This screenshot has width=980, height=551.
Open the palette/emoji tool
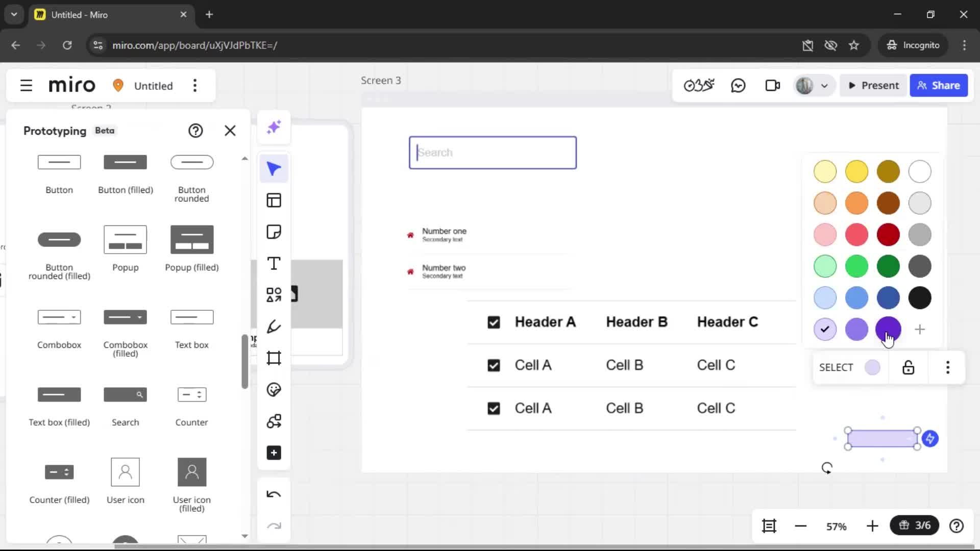click(x=274, y=390)
